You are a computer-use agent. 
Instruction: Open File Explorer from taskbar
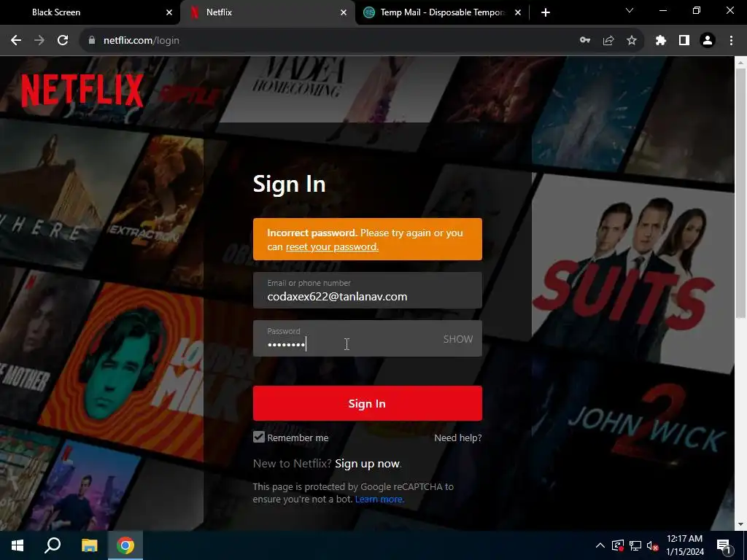(89, 545)
